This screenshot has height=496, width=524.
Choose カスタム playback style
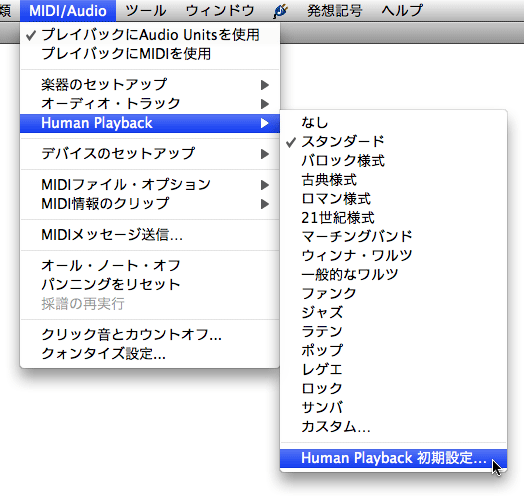tap(393, 427)
